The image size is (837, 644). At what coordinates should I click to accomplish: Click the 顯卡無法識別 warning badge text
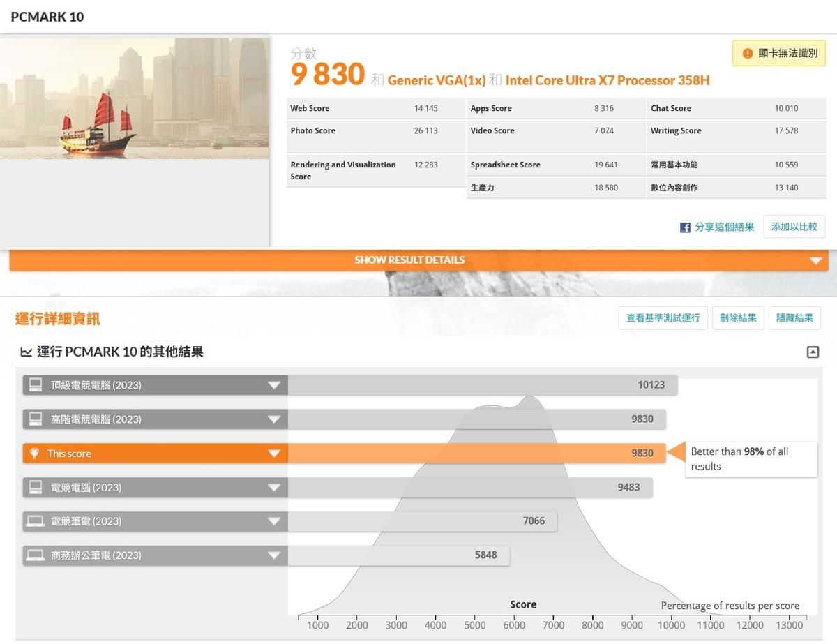(x=788, y=53)
